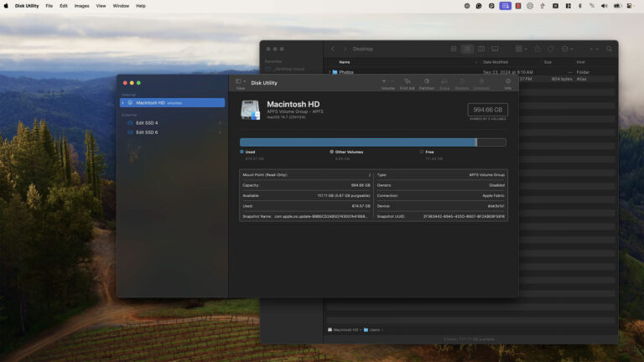Click the Snapshot UUID value
This screenshot has width=644, height=362.
(x=464, y=216)
